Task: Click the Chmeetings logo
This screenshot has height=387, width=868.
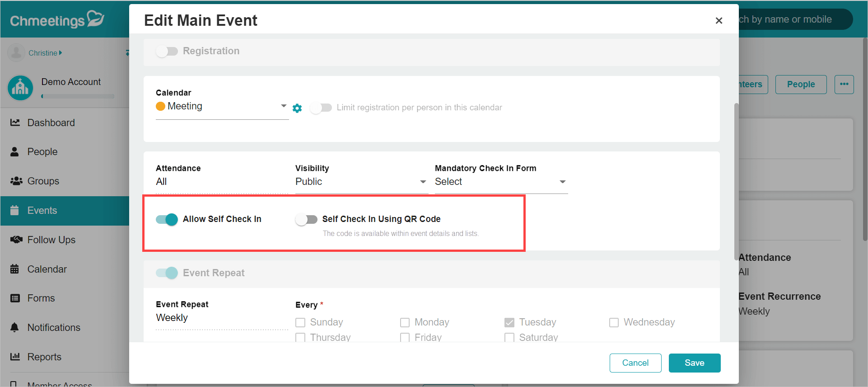Action: click(x=57, y=19)
